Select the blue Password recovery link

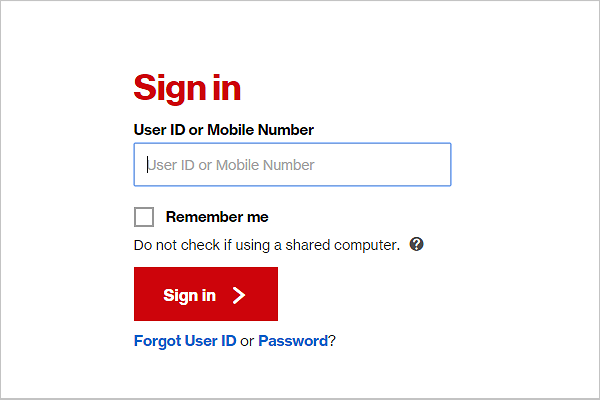[293, 341]
